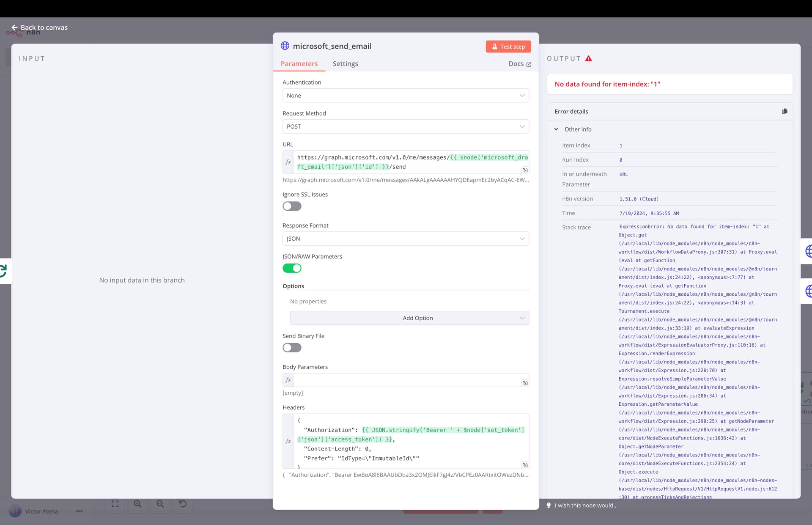Image resolution: width=812 pixels, height=525 pixels.
Task: Click the Headers fx expression icon
Action: click(x=288, y=441)
